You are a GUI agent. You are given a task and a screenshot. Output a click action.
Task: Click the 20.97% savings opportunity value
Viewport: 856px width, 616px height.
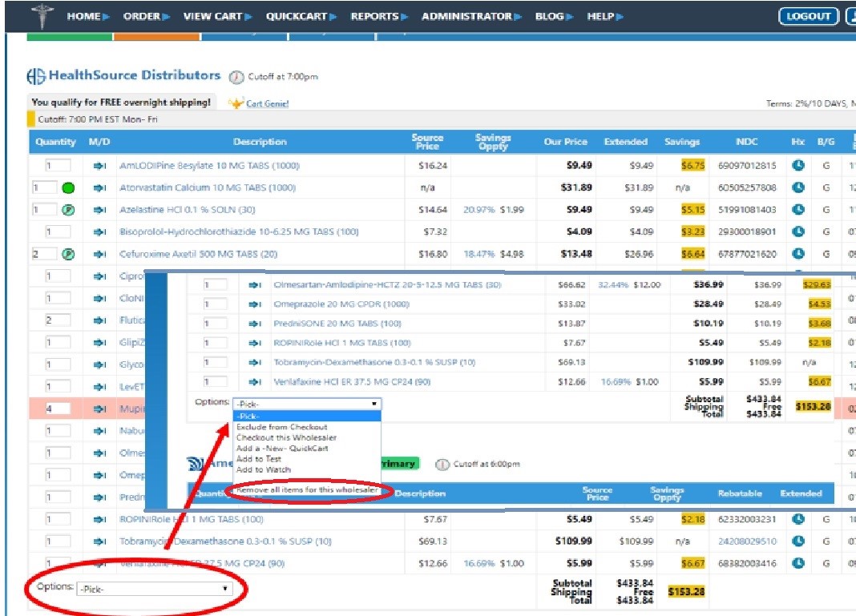click(479, 210)
